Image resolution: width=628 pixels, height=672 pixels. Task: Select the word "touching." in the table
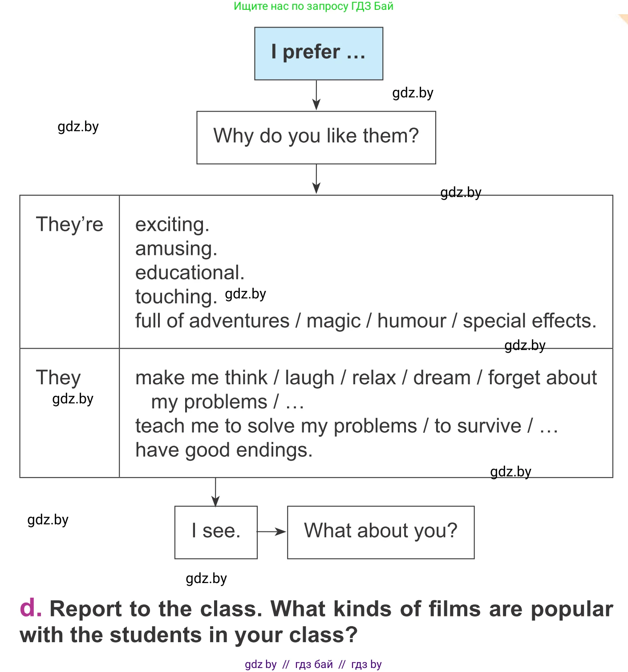click(176, 297)
